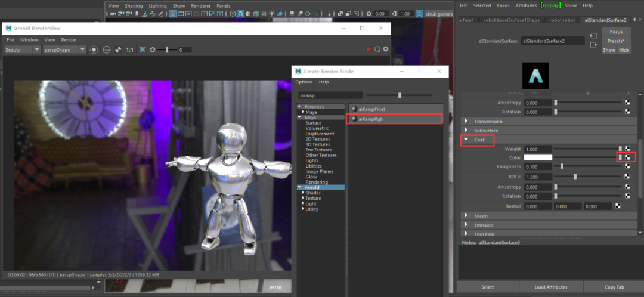This screenshot has height=297, width=644.
Task: Open the Options menu in Create Render Node
Action: 304,82
